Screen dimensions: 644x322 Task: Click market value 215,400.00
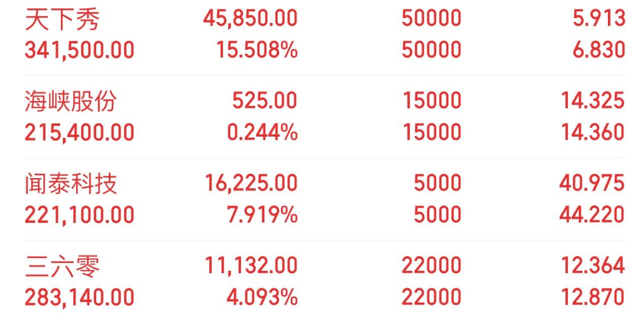[80, 133]
